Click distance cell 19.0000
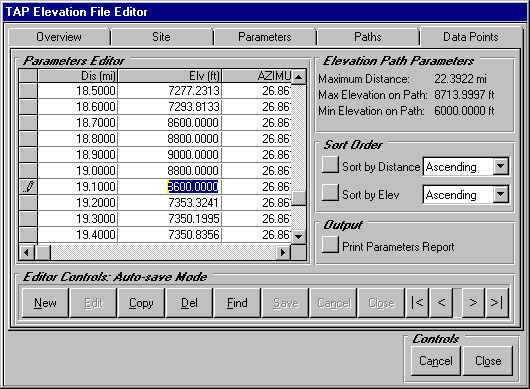 pyautogui.click(x=77, y=170)
